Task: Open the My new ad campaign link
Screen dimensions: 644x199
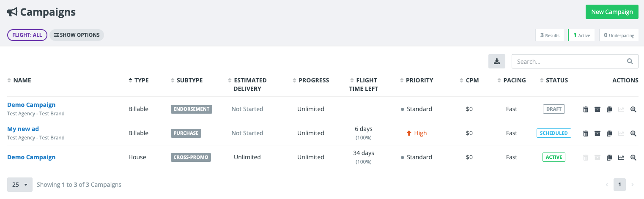Action: click(23, 129)
